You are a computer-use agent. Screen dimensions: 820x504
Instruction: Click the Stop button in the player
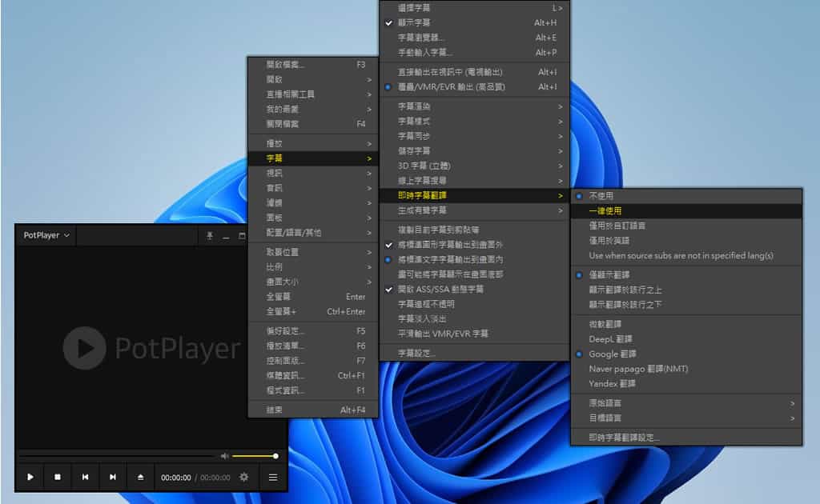click(x=58, y=477)
